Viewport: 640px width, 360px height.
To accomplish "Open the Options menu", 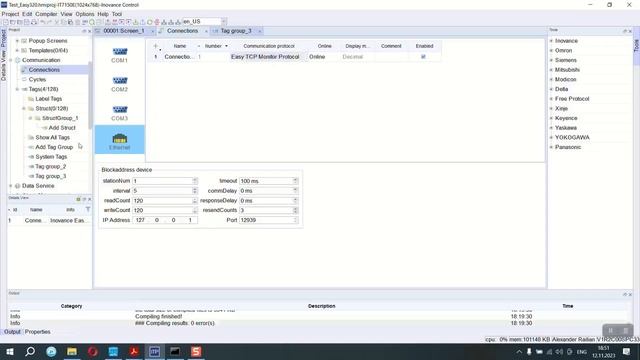I will (x=84, y=14).
